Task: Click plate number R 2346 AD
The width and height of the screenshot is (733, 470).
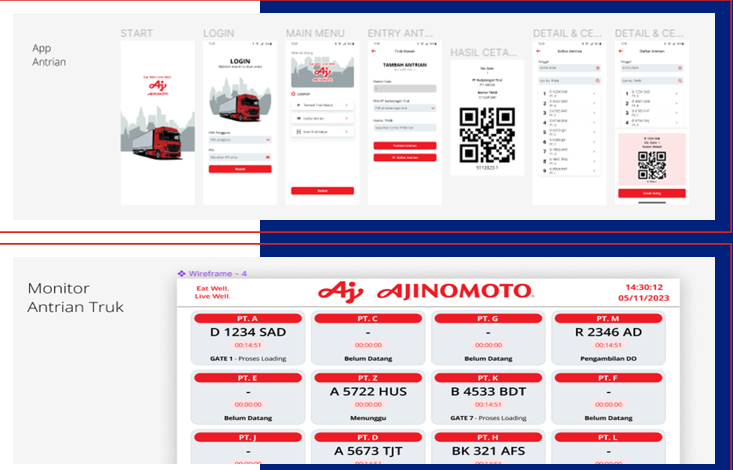Action: pos(608,332)
